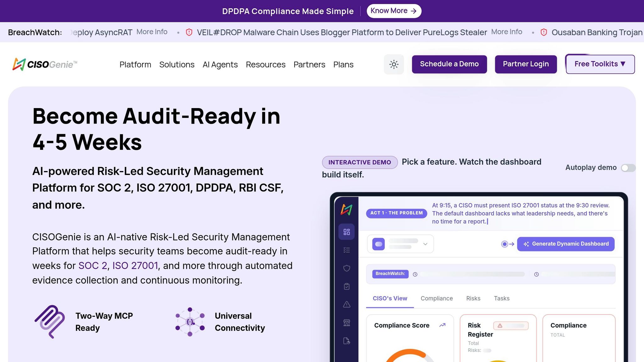The width and height of the screenshot is (644, 362).
Task: Click Schedule a Demo button
Action: pyautogui.click(x=449, y=64)
